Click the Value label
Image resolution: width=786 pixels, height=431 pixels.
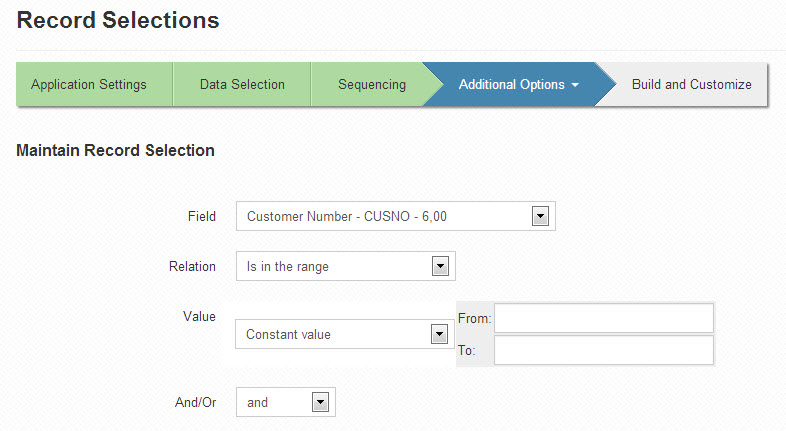click(x=199, y=316)
